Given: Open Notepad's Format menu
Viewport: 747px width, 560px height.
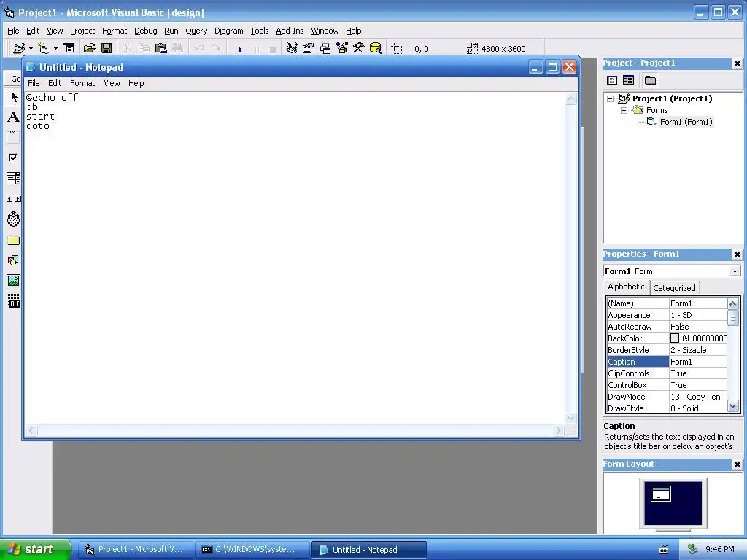Looking at the screenshot, I should 82,83.
